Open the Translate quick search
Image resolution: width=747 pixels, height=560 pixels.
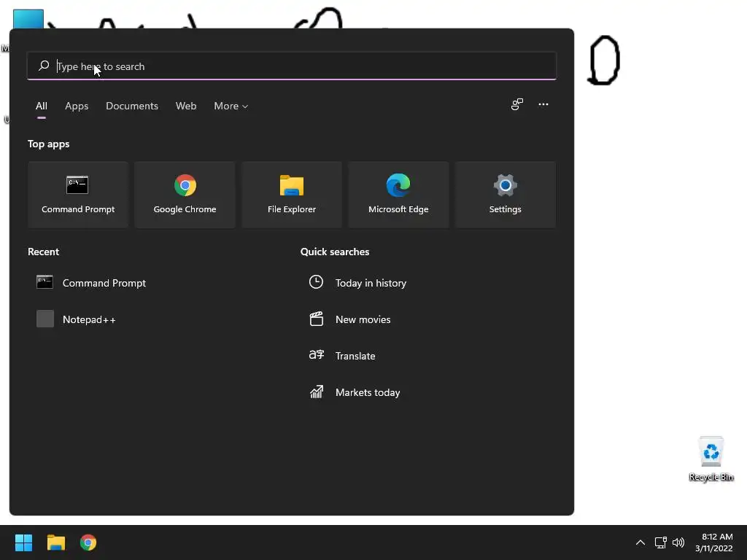[342, 356]
